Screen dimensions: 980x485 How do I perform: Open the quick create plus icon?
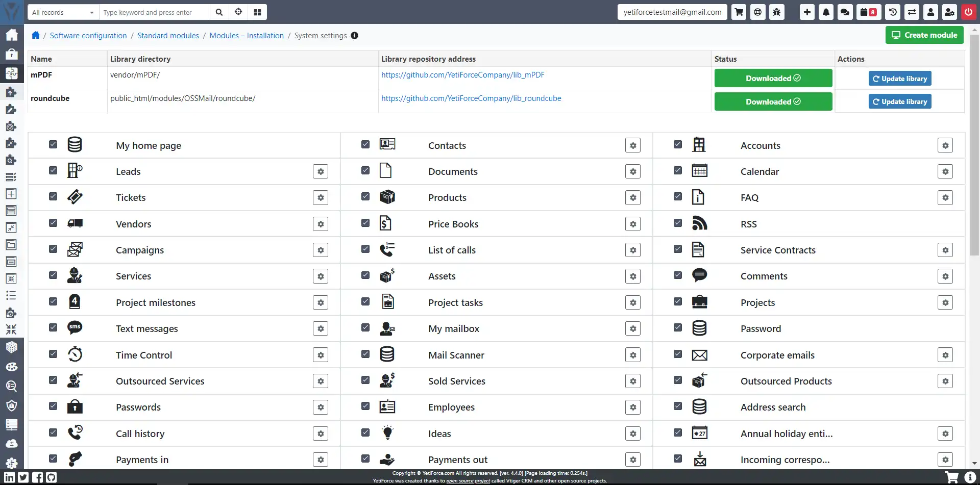(807, 12)
